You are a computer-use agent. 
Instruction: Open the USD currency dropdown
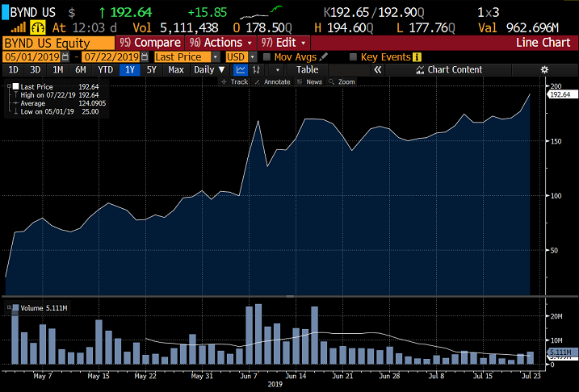253,57
